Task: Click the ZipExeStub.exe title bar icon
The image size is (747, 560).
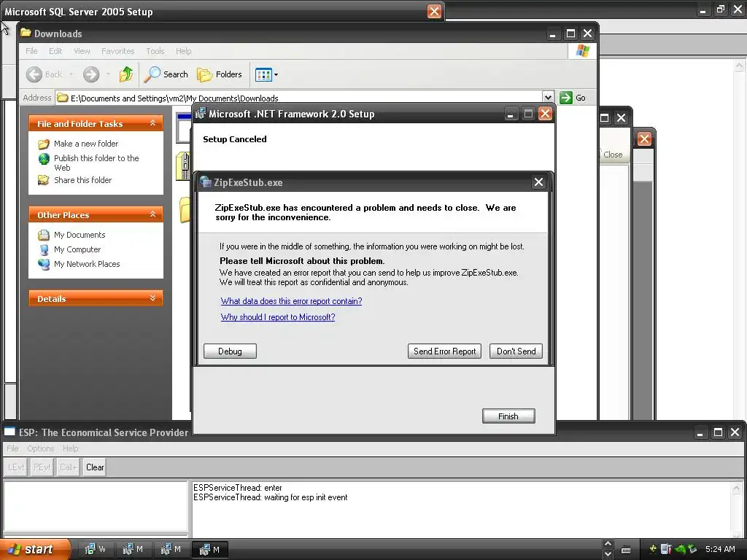Action: 206,182
